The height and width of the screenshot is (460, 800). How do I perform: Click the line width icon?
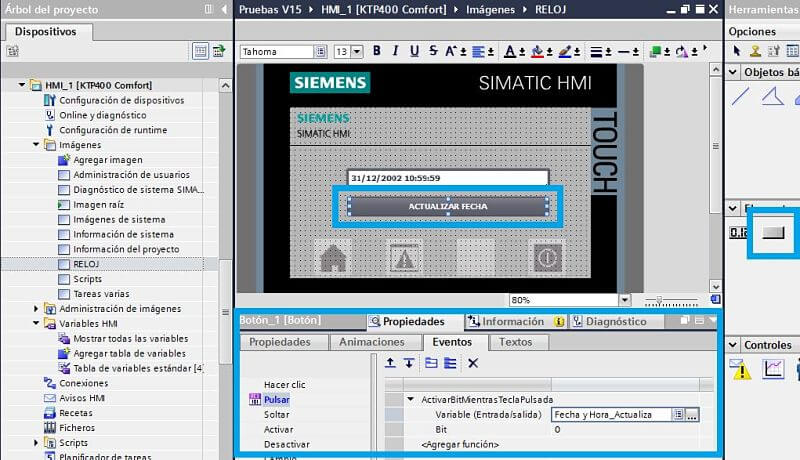[x=596, y=52]
